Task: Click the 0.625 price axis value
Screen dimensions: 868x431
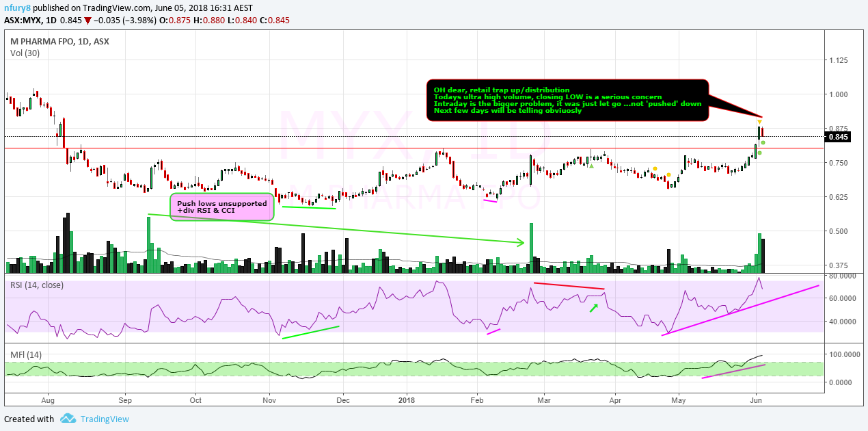Action: coord(838,197)
